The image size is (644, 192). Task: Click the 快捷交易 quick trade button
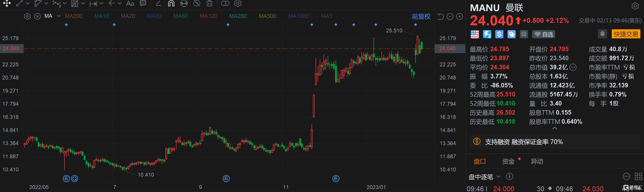pyautogui.click(x=626, y=34)
